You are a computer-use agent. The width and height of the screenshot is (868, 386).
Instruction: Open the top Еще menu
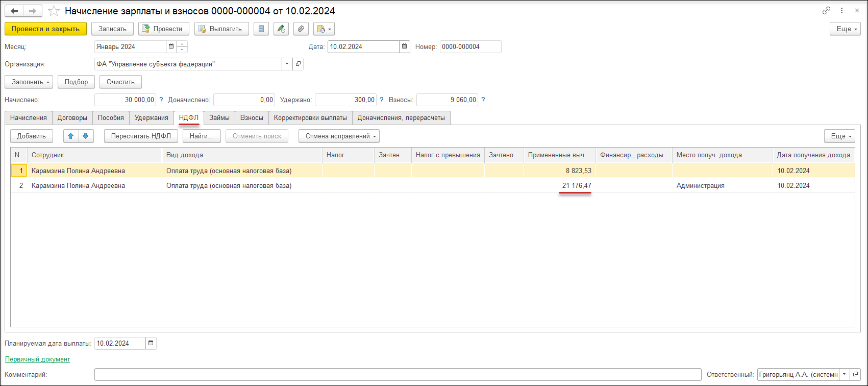(845, 29)
